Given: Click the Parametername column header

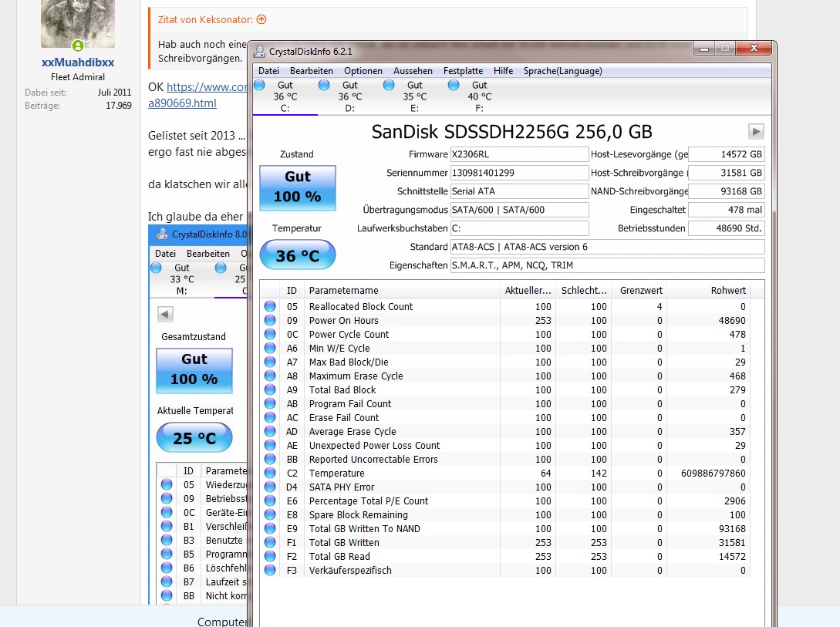Looking at the screenshot, I should pos(402,290).
